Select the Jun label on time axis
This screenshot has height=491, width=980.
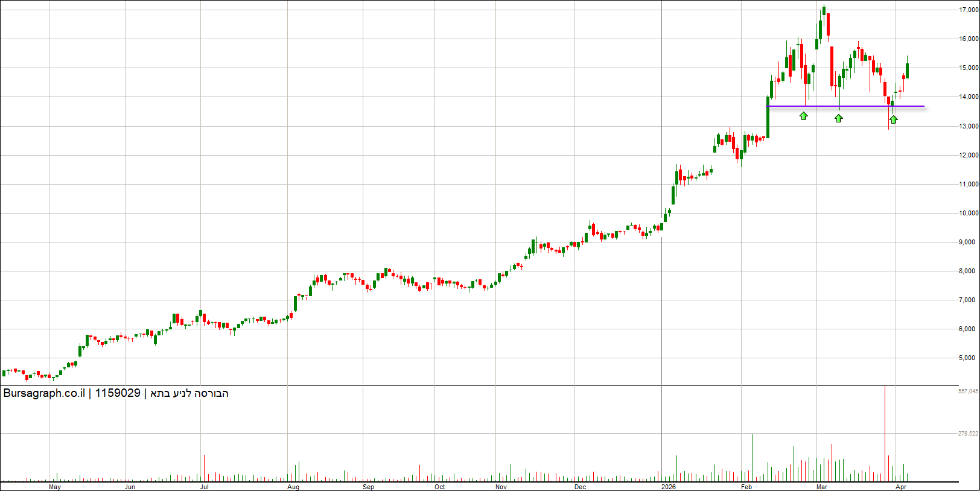[130, 487]
